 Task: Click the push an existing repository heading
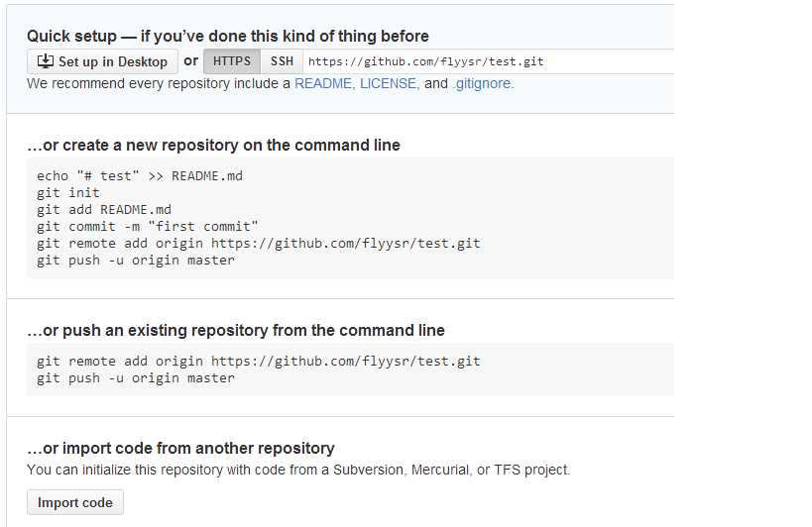coord(236,330)
